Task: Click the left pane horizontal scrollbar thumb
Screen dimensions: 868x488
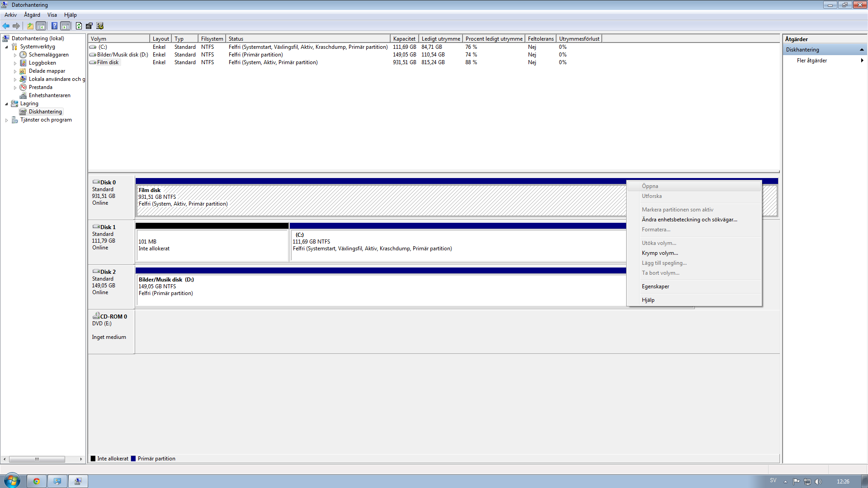Action: tap(37, 459)
